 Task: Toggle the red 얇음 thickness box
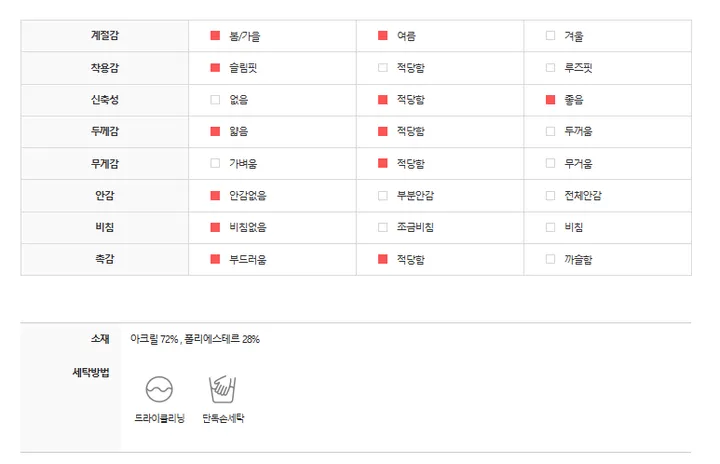(215, 131)
